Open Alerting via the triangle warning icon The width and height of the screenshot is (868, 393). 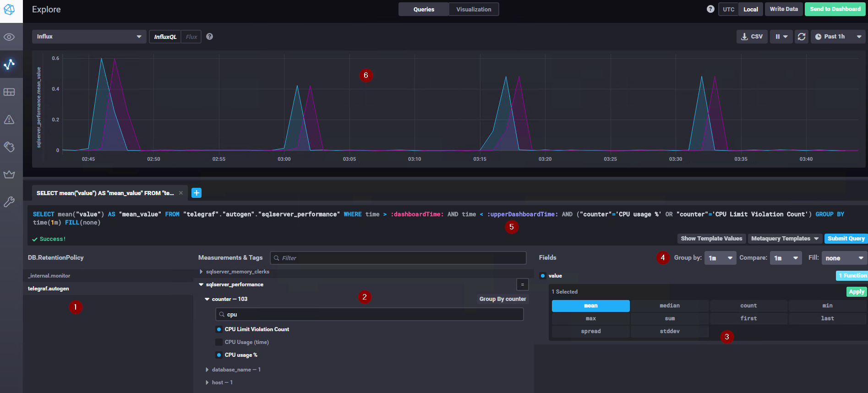coord(9,120)
